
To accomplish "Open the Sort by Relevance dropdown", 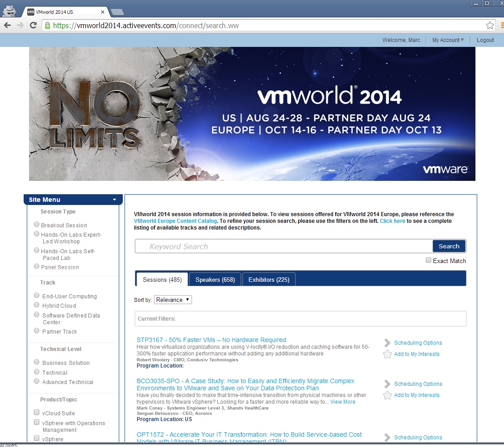I will [x=173, y=300].
